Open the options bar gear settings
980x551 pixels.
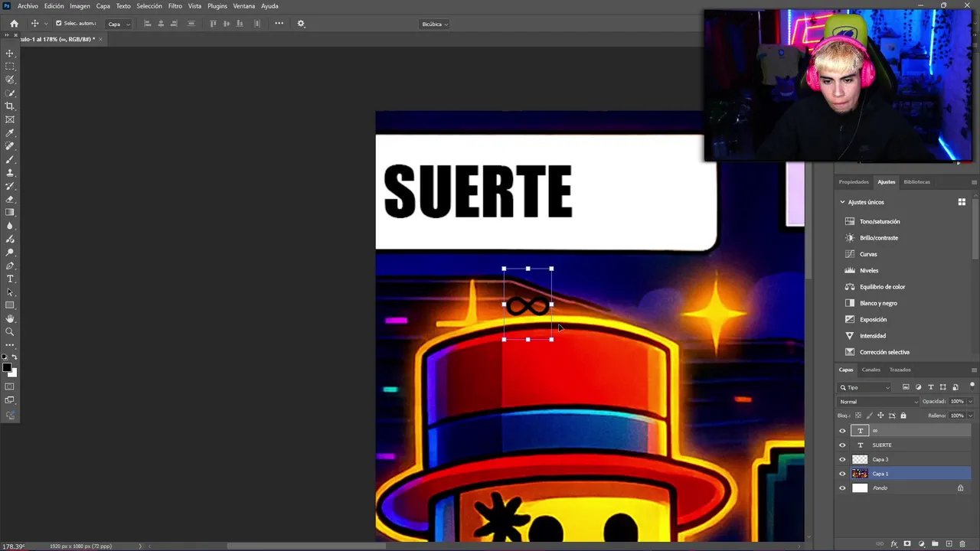click(x=301, y=24)
